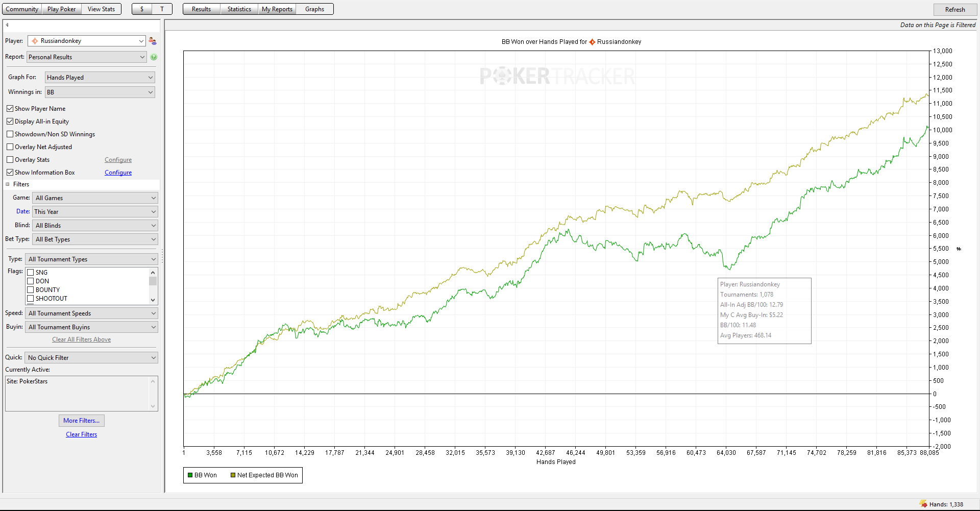This screenshot has width=980, height=511.
Task: Open the Buyin dropdown
Action: (x=92, y=327)
